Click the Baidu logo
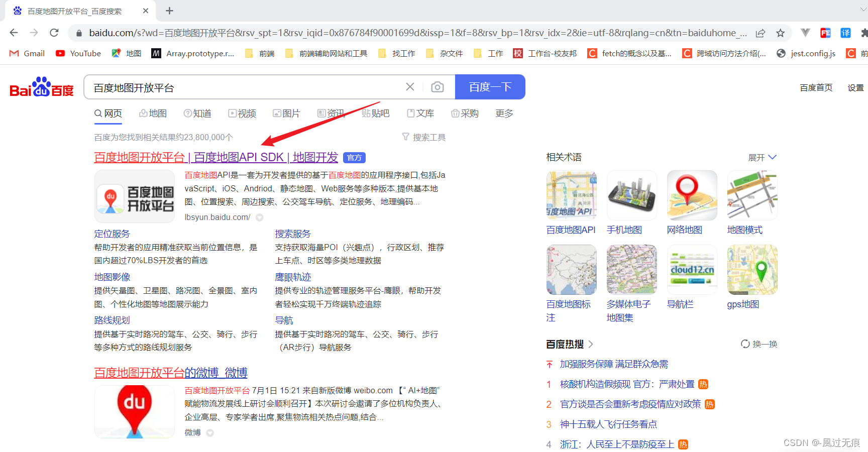 coord(42,87)
